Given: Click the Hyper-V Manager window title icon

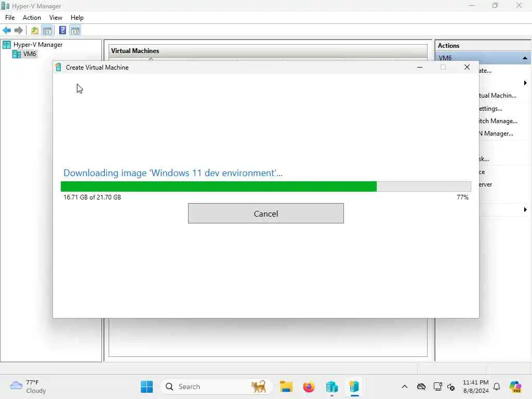Looking at the screenshot, I should tap(5, 6).
